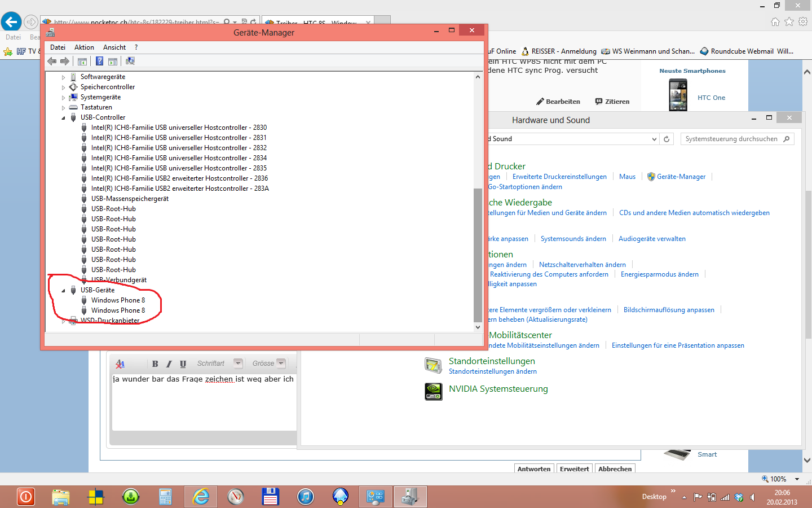Screen dimensions: 812x508
Task: Open the Ansicht menu
Action: coord(114,47)
